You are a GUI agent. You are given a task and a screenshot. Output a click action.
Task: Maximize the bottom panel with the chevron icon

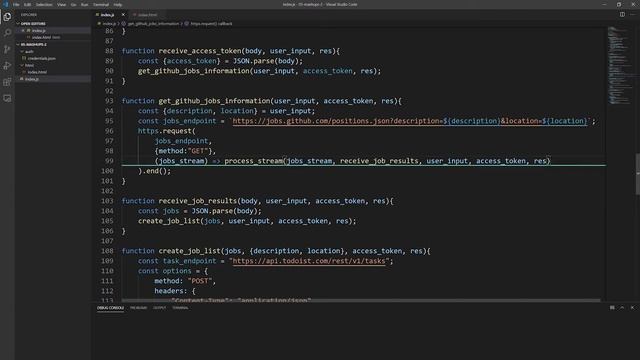tap(622, 308)
